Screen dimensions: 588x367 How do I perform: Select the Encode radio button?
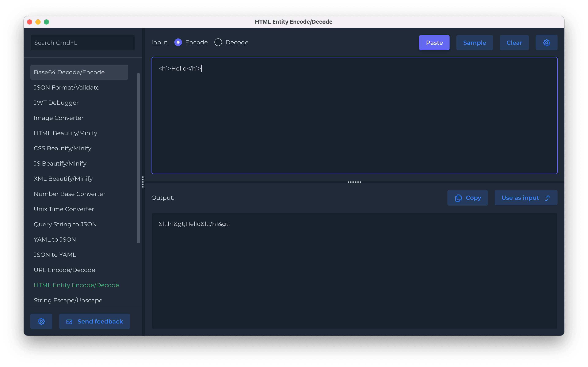pyautogui.click(x=178, y=42)
